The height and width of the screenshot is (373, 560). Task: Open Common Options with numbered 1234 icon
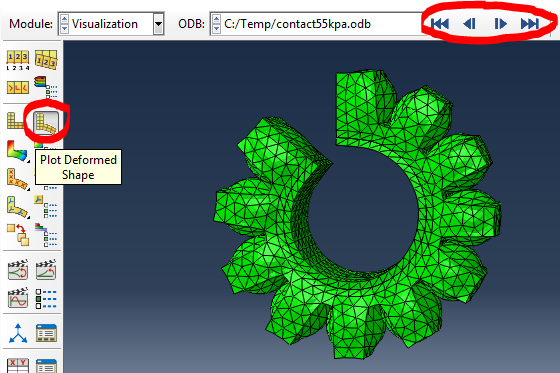click(18, 60)
